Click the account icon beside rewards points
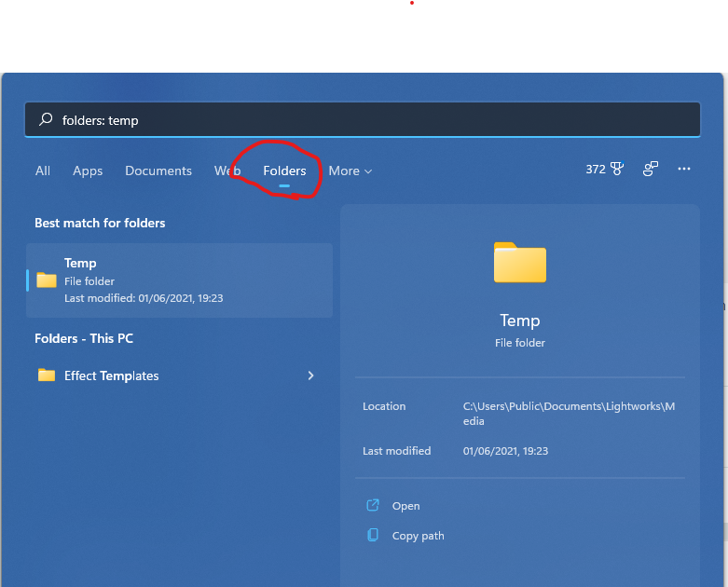Screen dimensions: 728x587 651,170
